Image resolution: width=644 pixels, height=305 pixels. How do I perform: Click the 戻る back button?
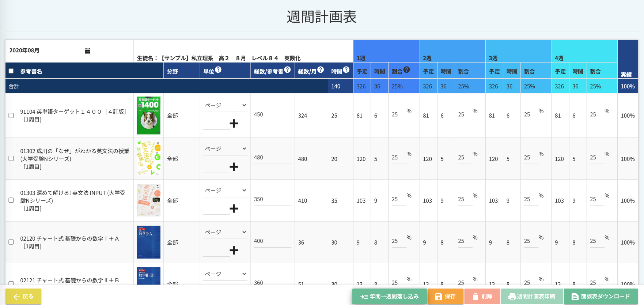pyautogui.click(x=23, y=297)
